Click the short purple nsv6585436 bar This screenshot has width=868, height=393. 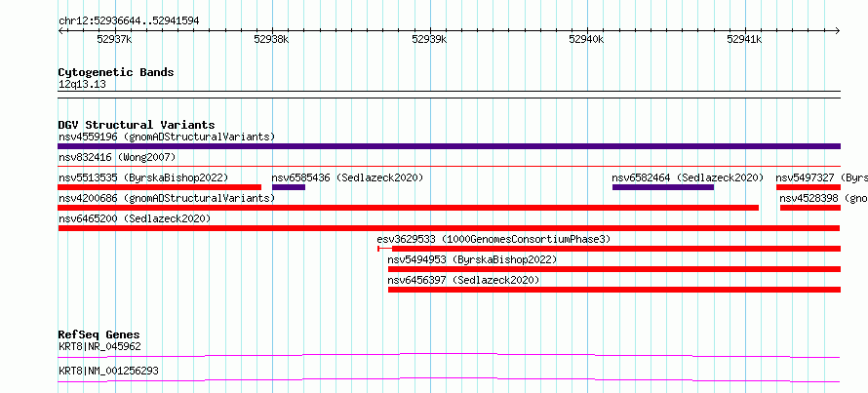coord(289,187)
